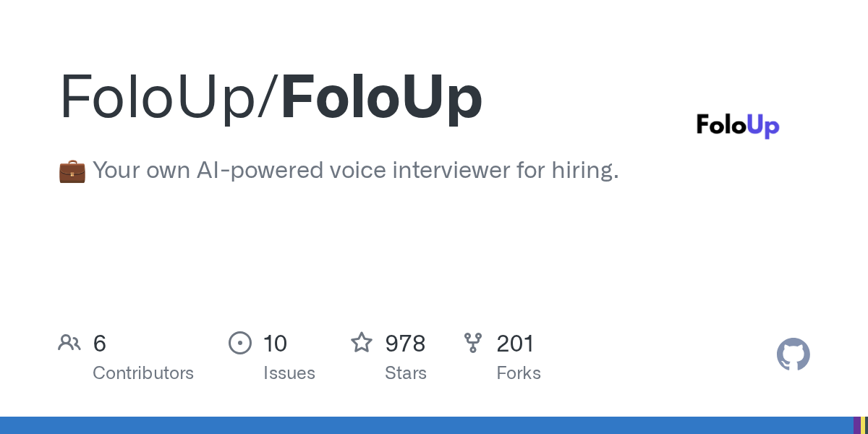Click the contributors count 6
868x434 pixels.
pos(100,343)
